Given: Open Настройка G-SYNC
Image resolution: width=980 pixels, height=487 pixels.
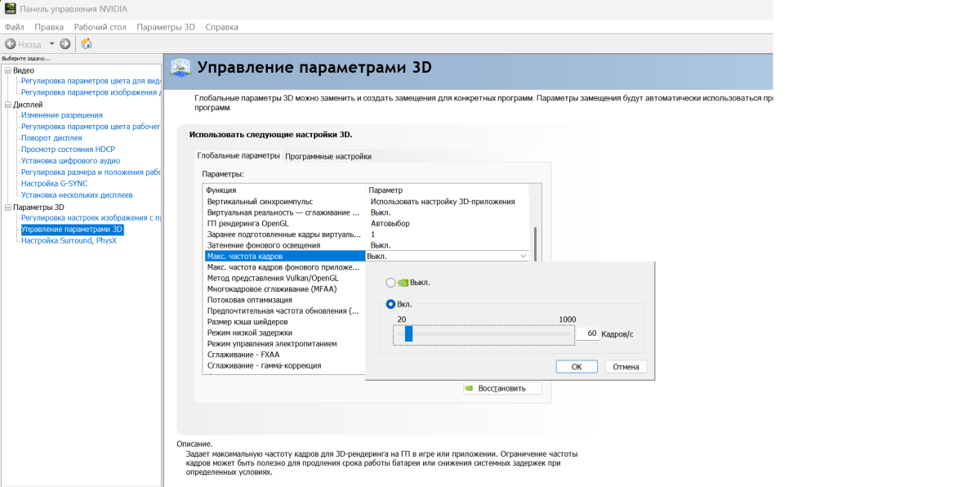Looking at the screenshot, I should [54, 184].
